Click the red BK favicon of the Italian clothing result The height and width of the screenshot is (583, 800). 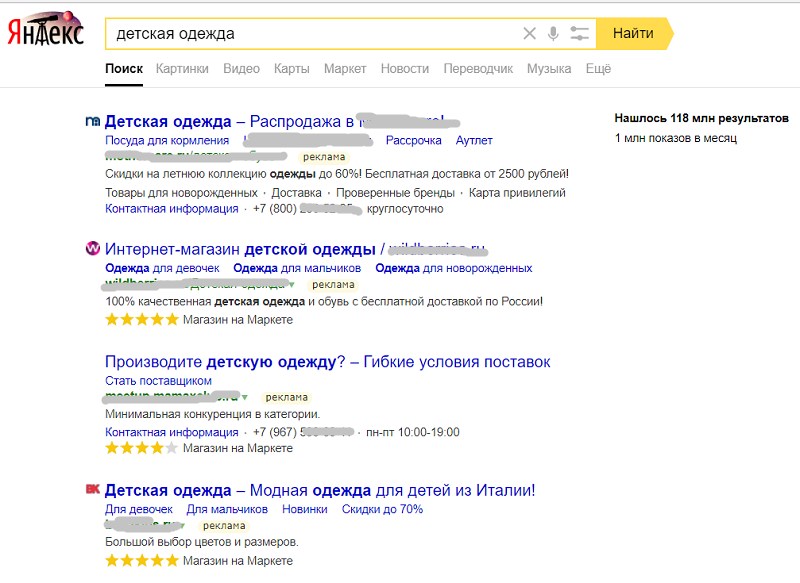tap(92, 490)
